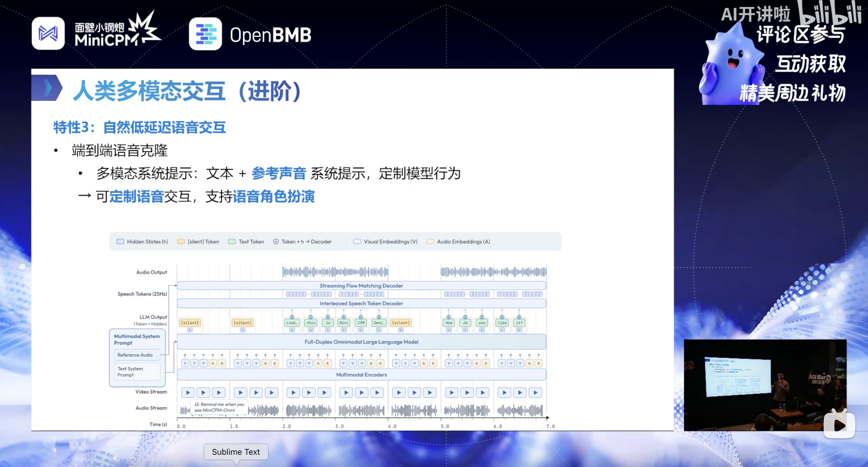
Task: Click the OpenBMB striped logo icon
Action: 205,34
